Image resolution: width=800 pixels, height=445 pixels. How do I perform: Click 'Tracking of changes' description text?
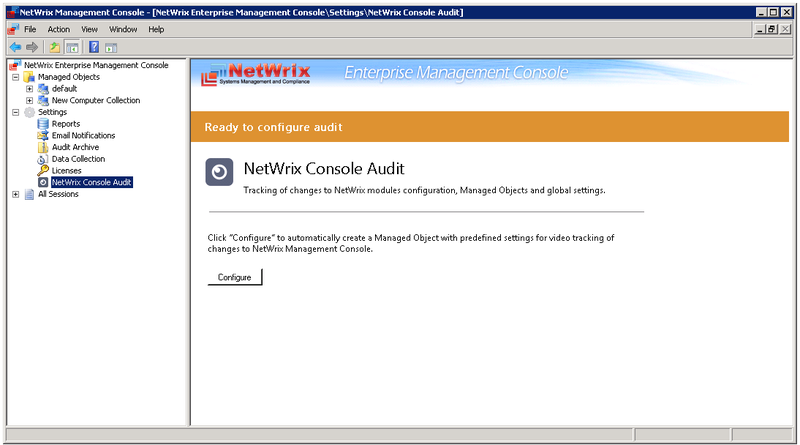(x=424, y=190)
